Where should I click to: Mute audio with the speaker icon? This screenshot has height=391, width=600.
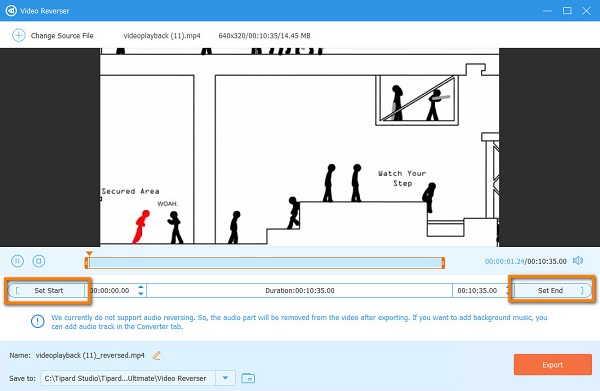pyautogui.click(x=578, y=261)
